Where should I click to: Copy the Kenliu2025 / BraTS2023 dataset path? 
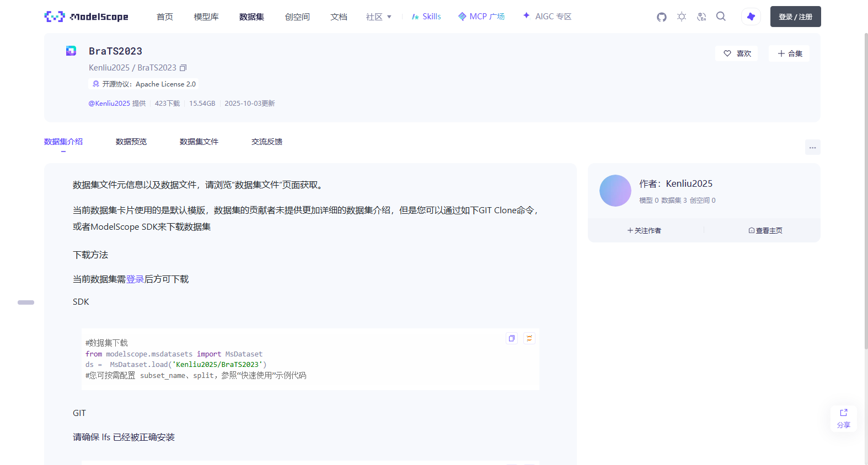tap(184, 68)
